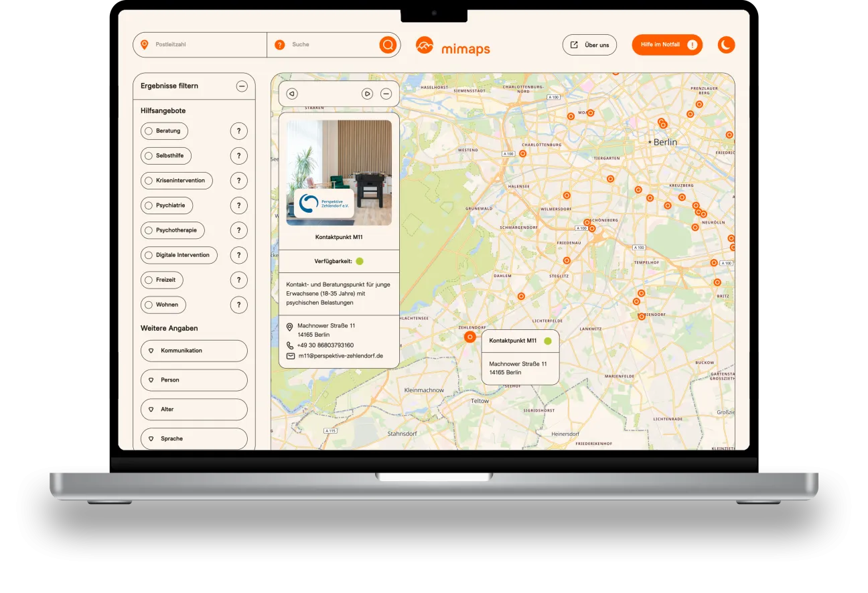The width and height of the screenshot is (868, 593).
Task: Click the Hilfsangebote section heading
Action: pyautogui.click(x=163, y=110)
